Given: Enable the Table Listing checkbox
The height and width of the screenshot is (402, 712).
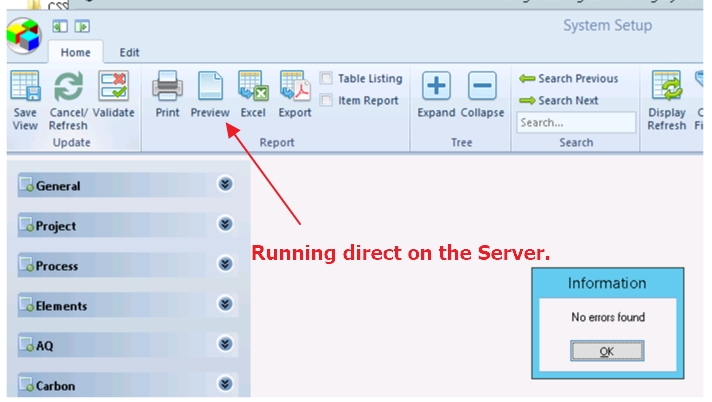Looking at the screenshot, I should coord(326,78).
